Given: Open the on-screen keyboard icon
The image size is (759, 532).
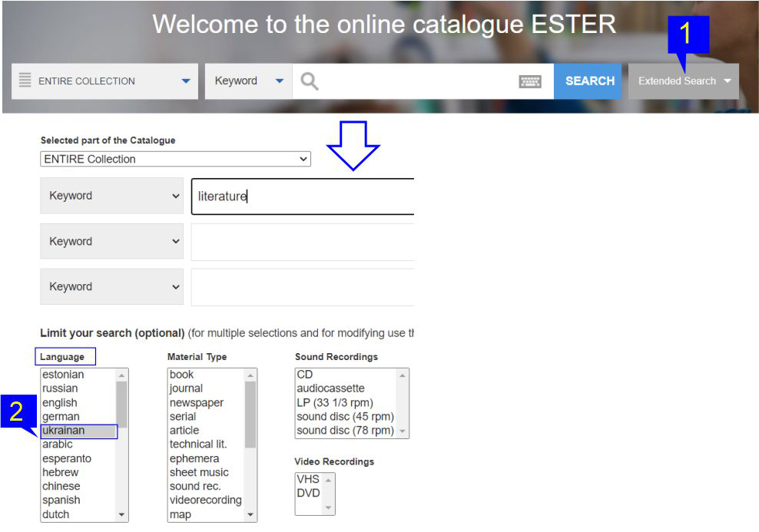Looking at the screenshot, I should [x=530, y=81].
